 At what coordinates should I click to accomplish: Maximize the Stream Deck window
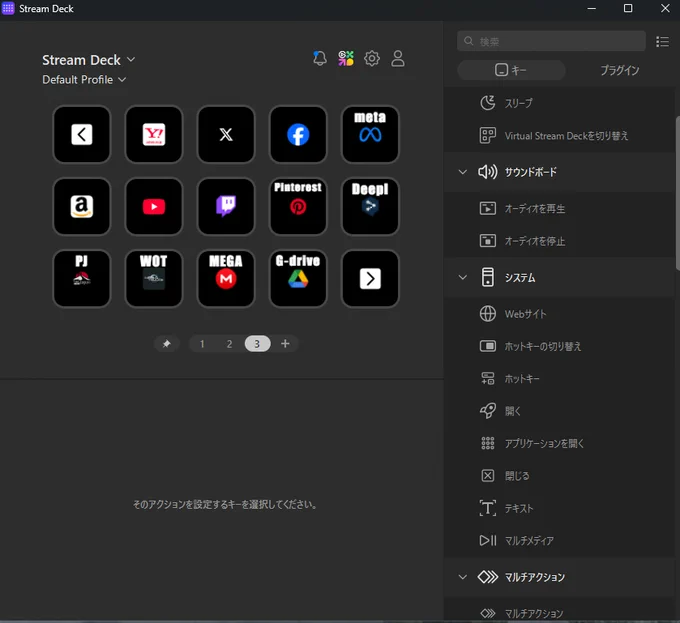point(628,8)
